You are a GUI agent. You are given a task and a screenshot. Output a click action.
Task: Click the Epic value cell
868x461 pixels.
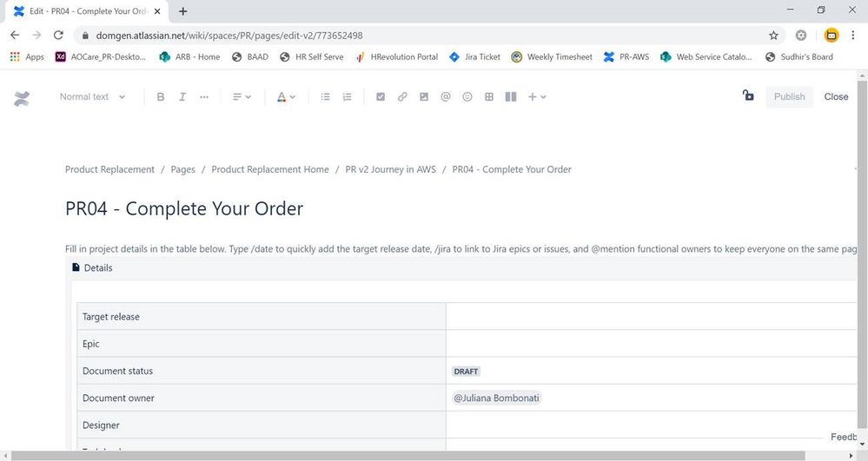[651, 344]
